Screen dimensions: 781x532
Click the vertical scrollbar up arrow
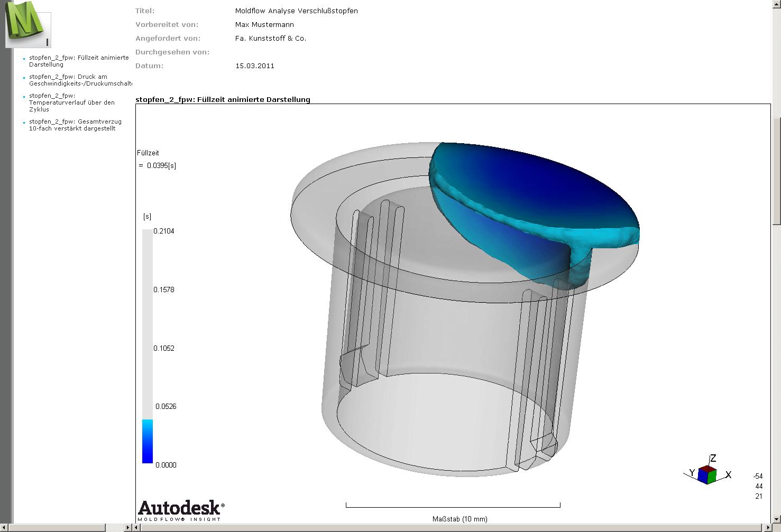[x=776, y=4]
